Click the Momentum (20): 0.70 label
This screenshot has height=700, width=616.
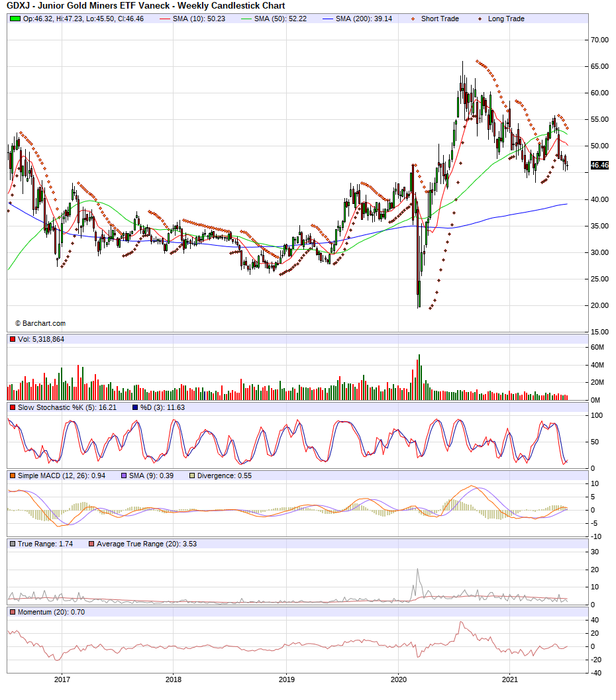point(52,613)
